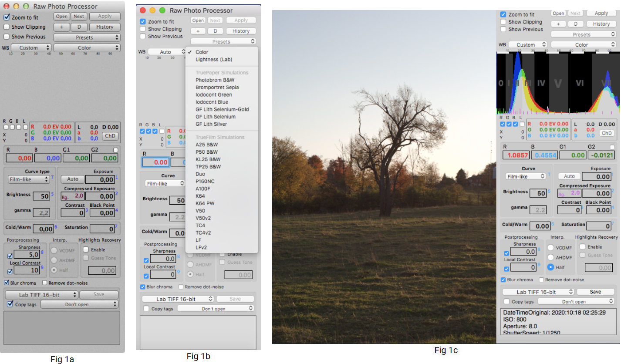Screen dimensions: 621x364
Task: Expand the Film-like curve type dropdown in Fig 1a
Action: (28, 179)
